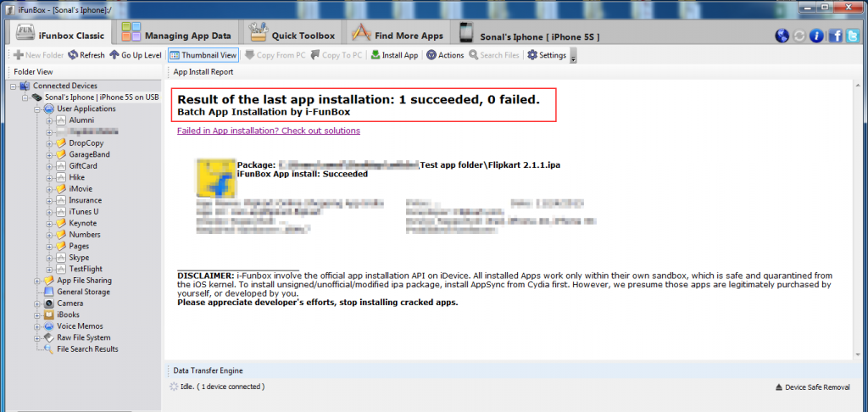Viewport: 868px width, 412px height.
Task: Select the DropCopy app folder
Action: (86, 143)
